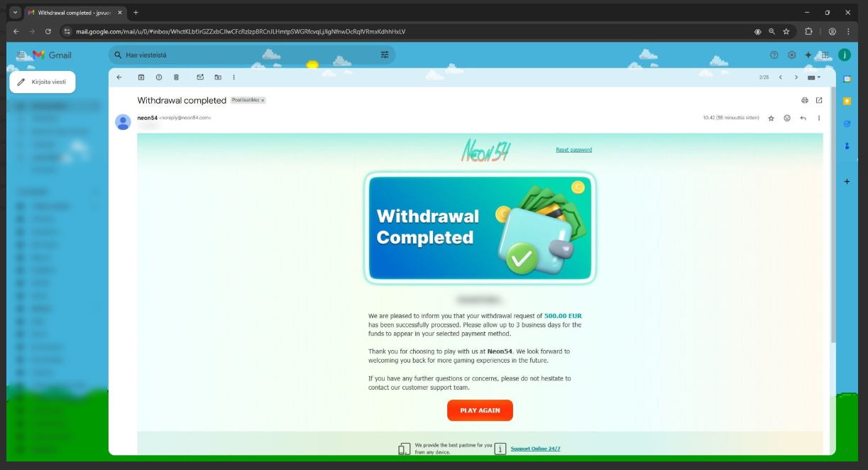Open the zoom indicator icon
Image resolution: width=868 pixels, height=470 pixels.
(771, 31)
